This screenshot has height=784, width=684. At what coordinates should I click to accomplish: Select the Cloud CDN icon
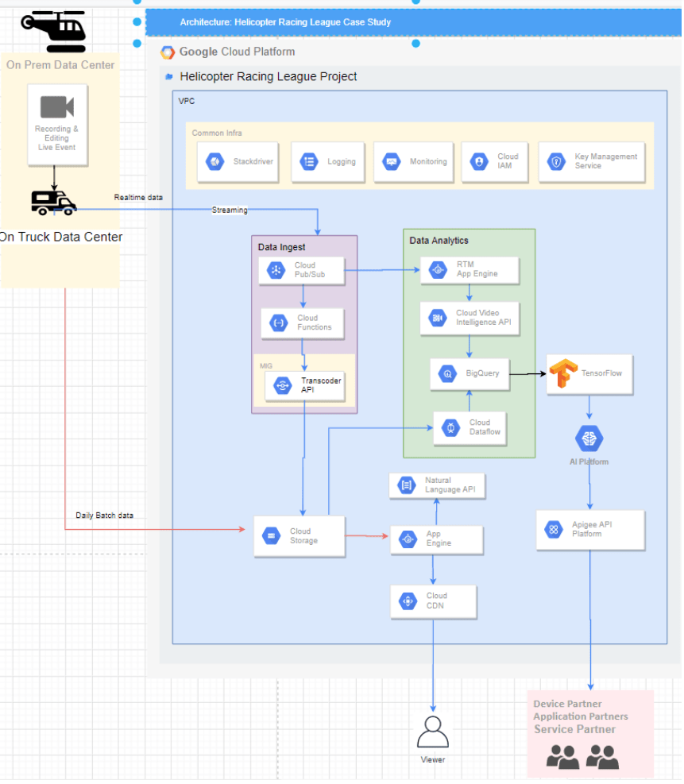[408, 601]
